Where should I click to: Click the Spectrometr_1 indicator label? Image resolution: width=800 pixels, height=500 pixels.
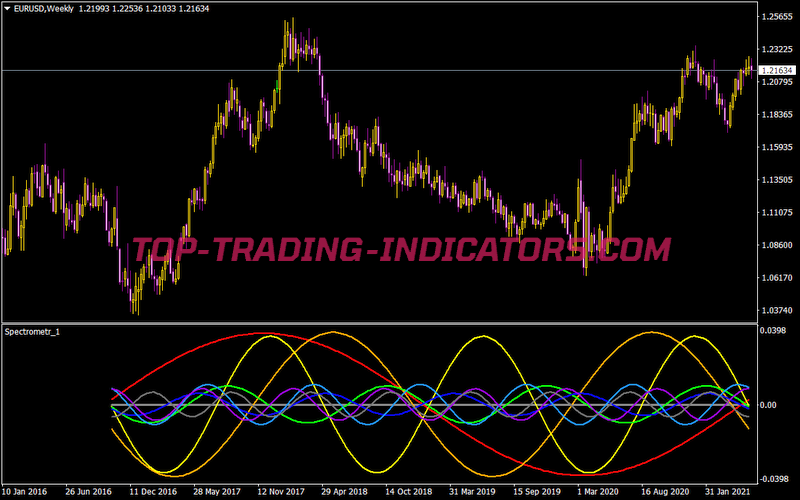32,331
